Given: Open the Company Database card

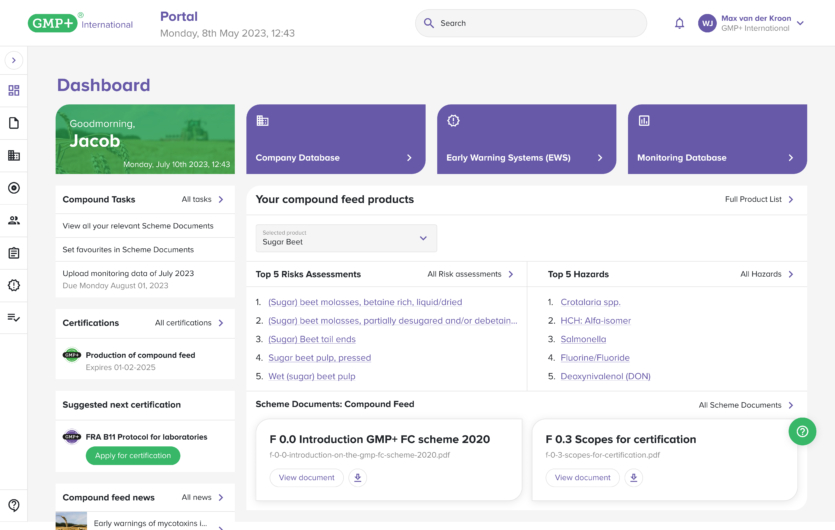Looking at the screenshot, I should [x=335, y=139].
